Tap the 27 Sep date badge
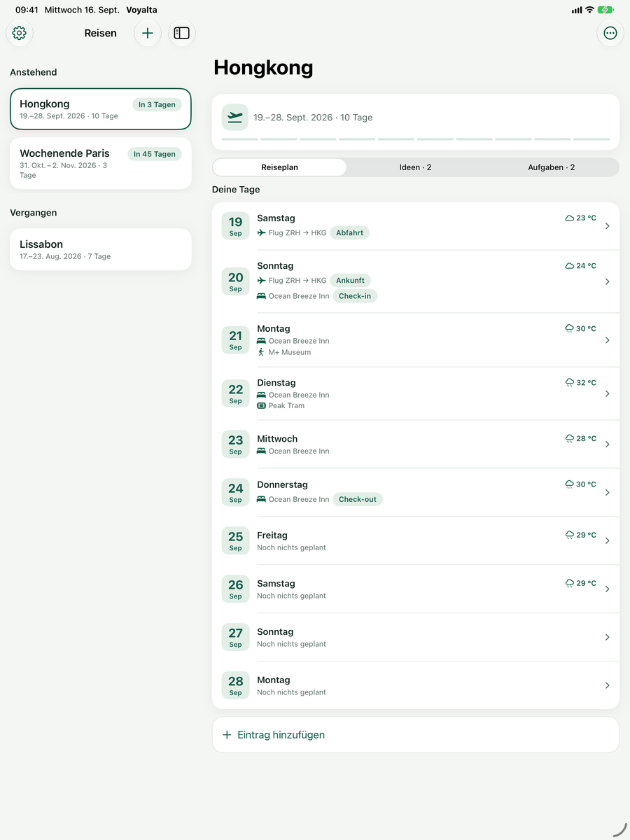 [235, 637]
